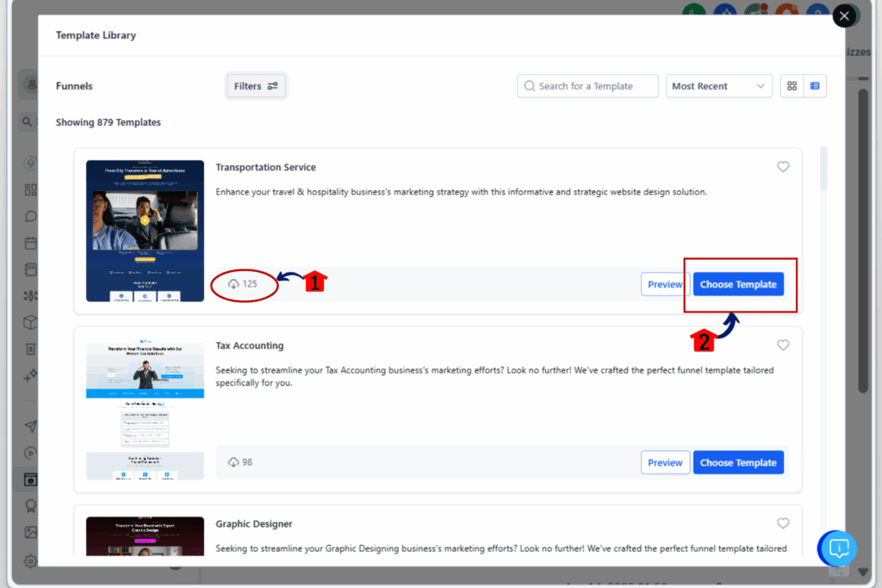
Task: Open the chat support widget
Action: (837, 548)
